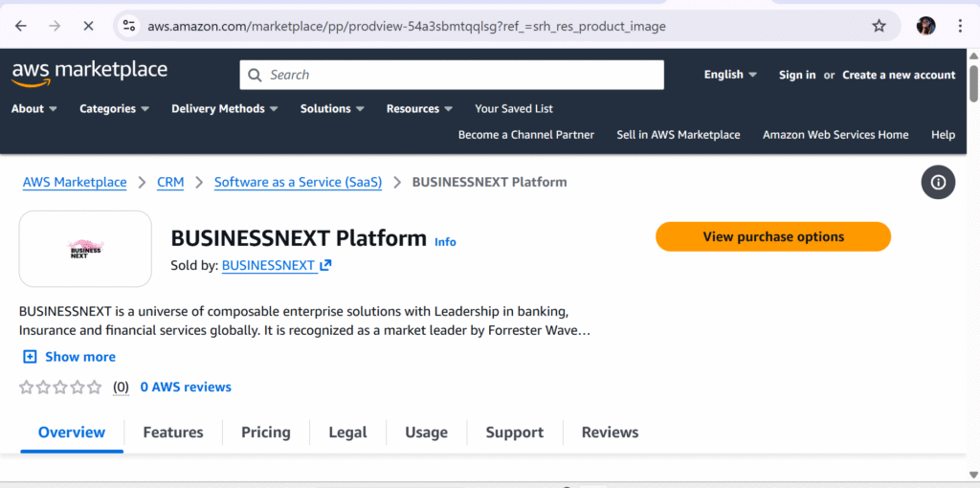Open site information icon in address bar
This screenshot has width=980, height=488.
tap(129, 26)
